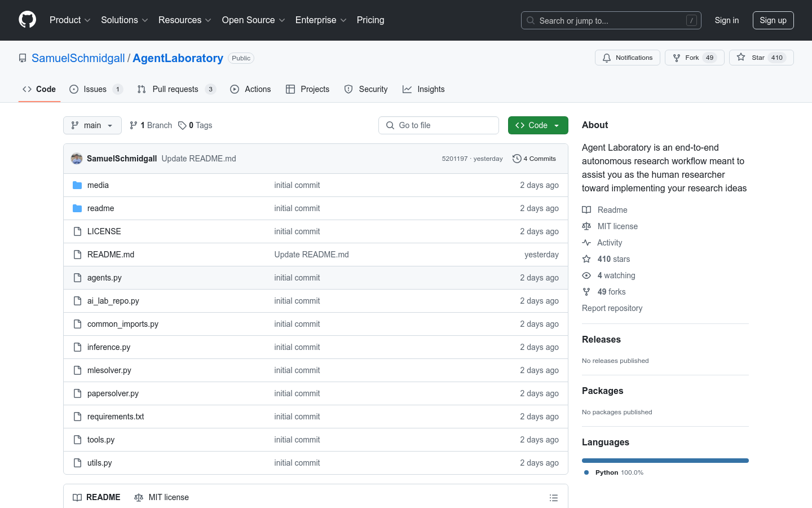Click the agents.py file icon
812x508 pixels.
pos(77,278)
